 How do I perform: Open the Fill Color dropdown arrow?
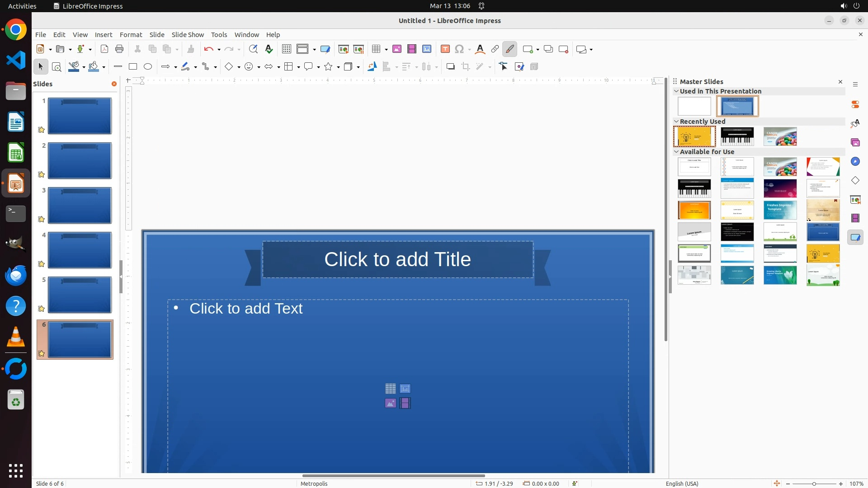(104, 67)
